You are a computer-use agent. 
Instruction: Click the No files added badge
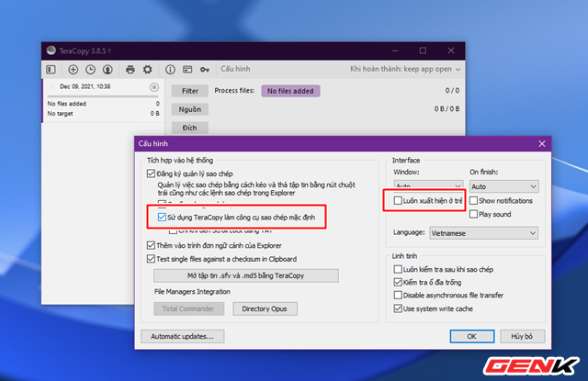tap(290, 91)
